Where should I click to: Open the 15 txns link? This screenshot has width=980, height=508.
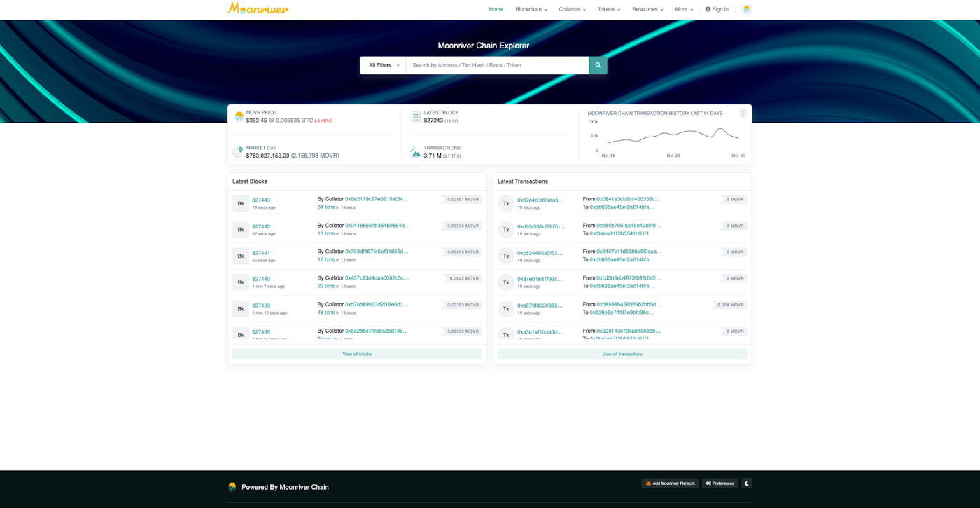pyautogui.click(x=325, y=233)
